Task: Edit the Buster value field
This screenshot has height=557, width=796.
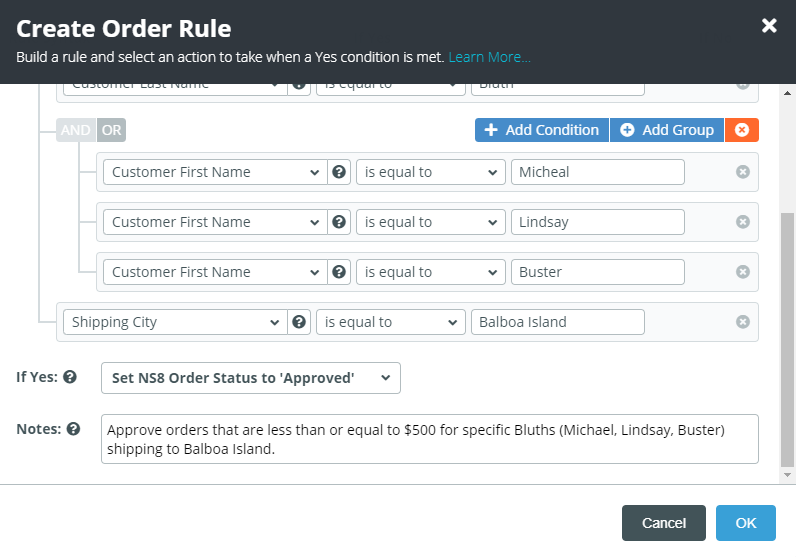Action: [598, 272]
